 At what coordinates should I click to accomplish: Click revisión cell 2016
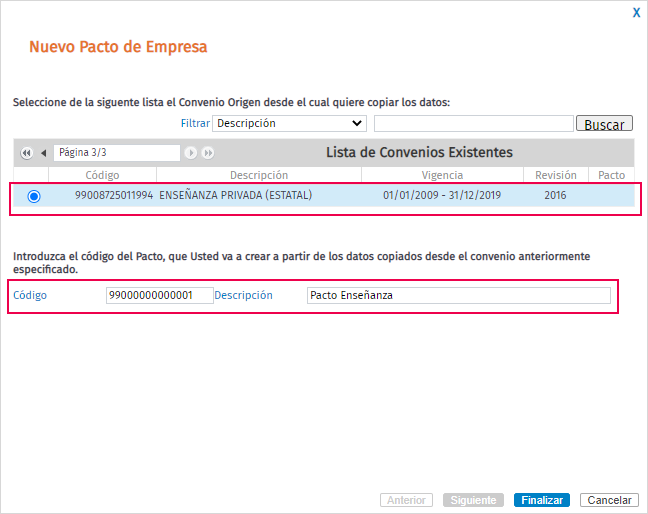[555, 195]
